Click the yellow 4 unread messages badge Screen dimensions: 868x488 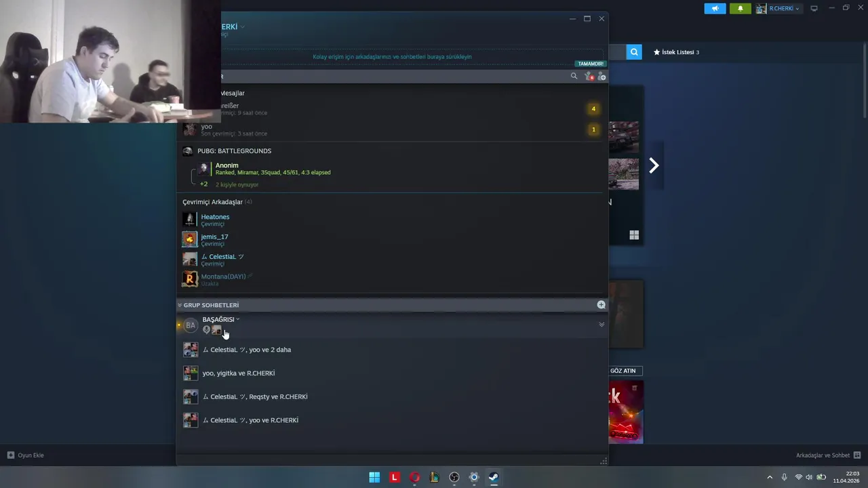coord(593,108)
